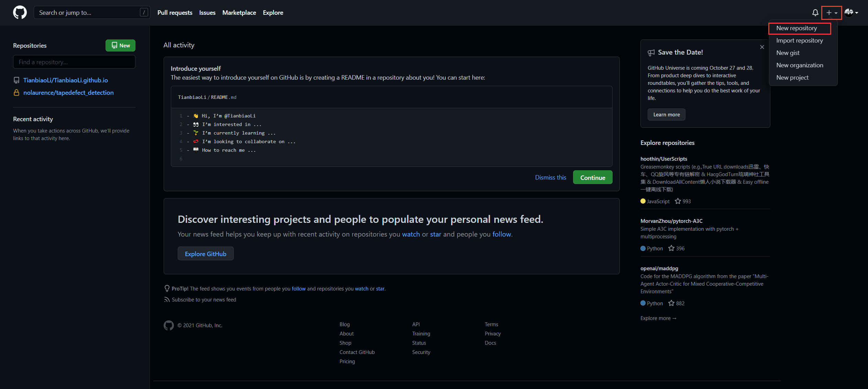Click the star icon for MorvanZhou/pytorch-A3C
This screenshot has height=389, width=868.
(671, 248)
